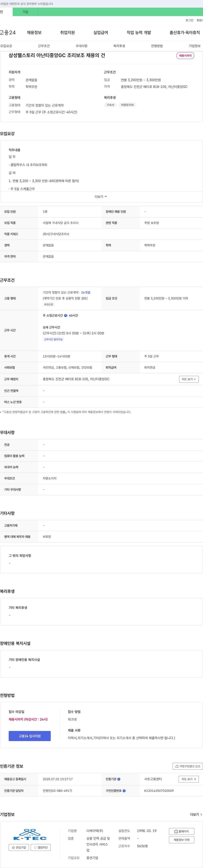
Task: Click the 퇴직연금 value
Action: (150, 368)
